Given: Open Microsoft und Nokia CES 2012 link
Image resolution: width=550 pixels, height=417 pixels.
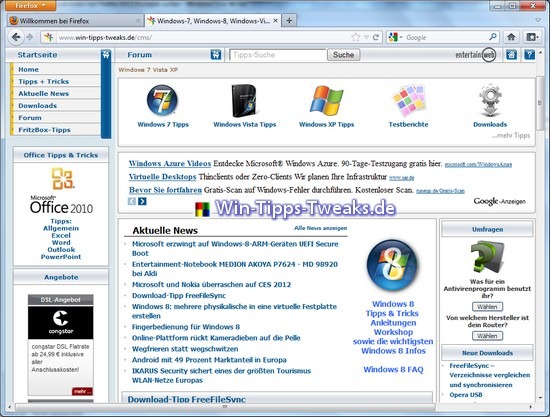Looking at the screenshot, I should coord(212,284).
